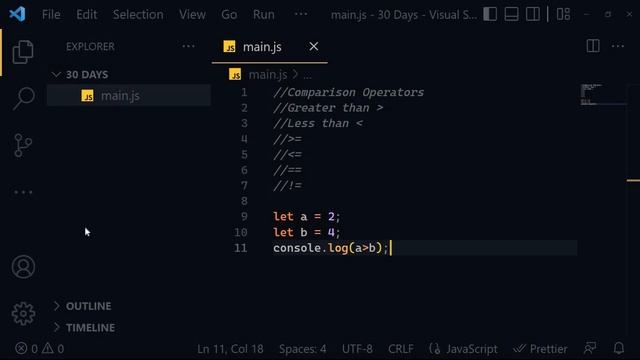640x360 pixels.
Task: Expand the TIMELINE section
Action: coord(129,328)
